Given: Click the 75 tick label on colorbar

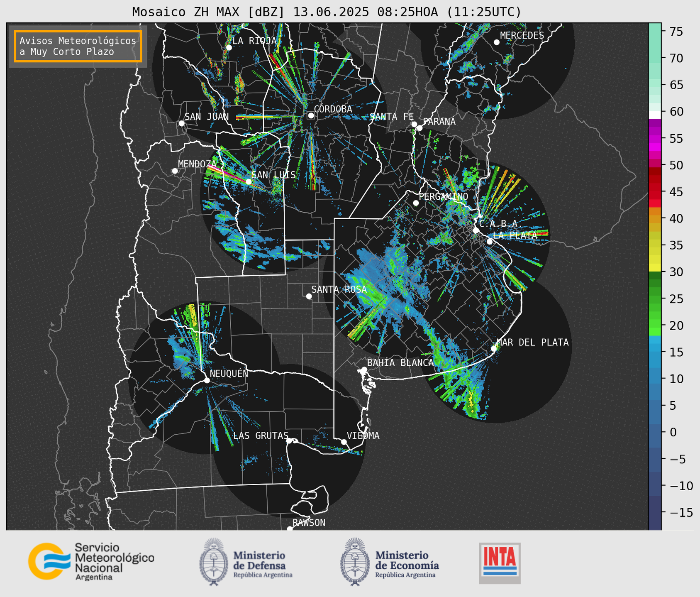Looking at the screenshot, I should pyautogui.click(x=677, y=32).
